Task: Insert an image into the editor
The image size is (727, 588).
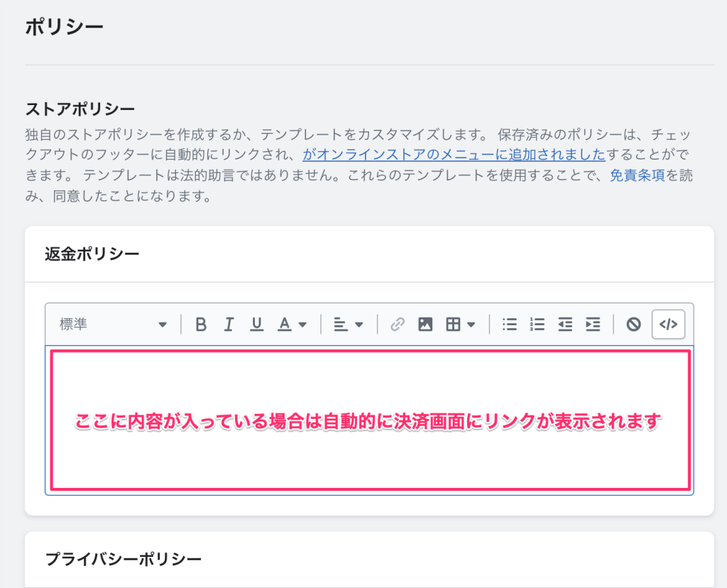Action: tap(425, 324)
